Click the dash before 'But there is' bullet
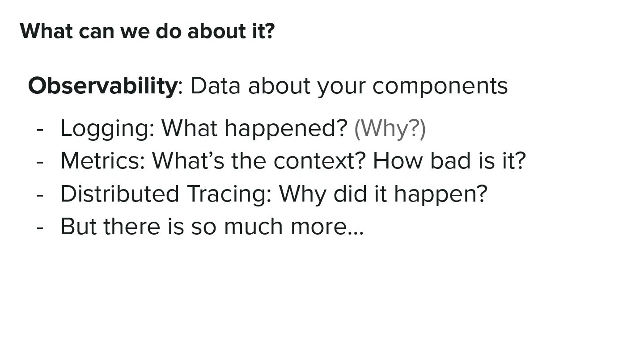Screen dimensions: 644x362 click(x=40, y=227)
